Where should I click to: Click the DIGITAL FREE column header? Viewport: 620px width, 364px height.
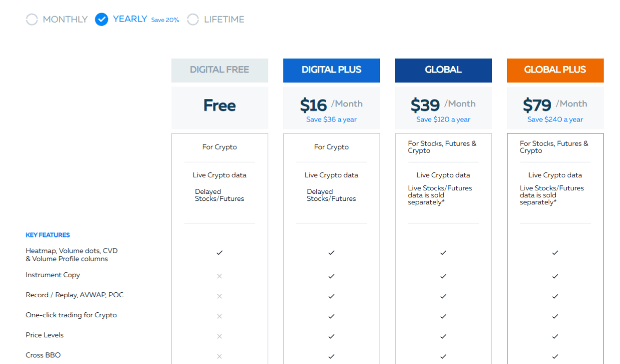(x=219, y=70)
